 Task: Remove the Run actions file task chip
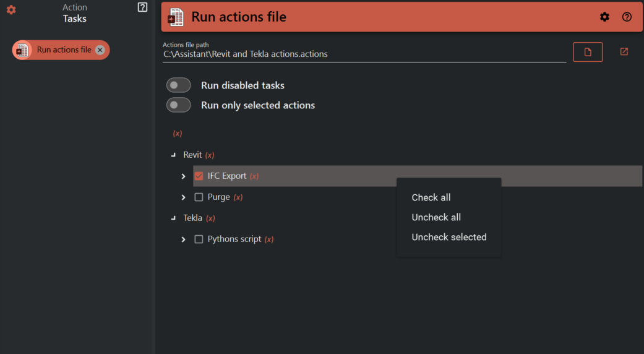point(100,50)
